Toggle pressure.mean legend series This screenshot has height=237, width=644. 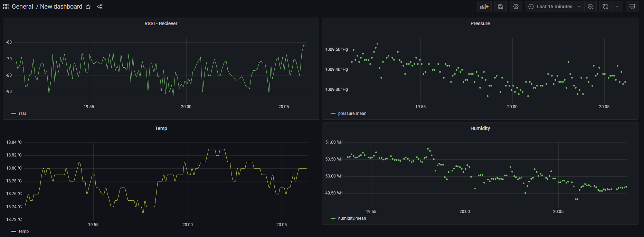(x=352, y=113)
